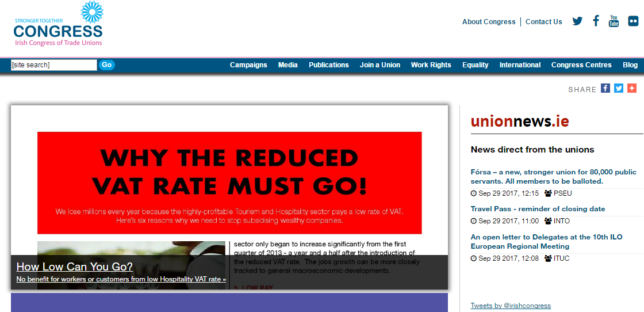The width and height of the screenshot is (644, 312).
Task: Open the unionnews.ie logo link
Action: point(520,121)
